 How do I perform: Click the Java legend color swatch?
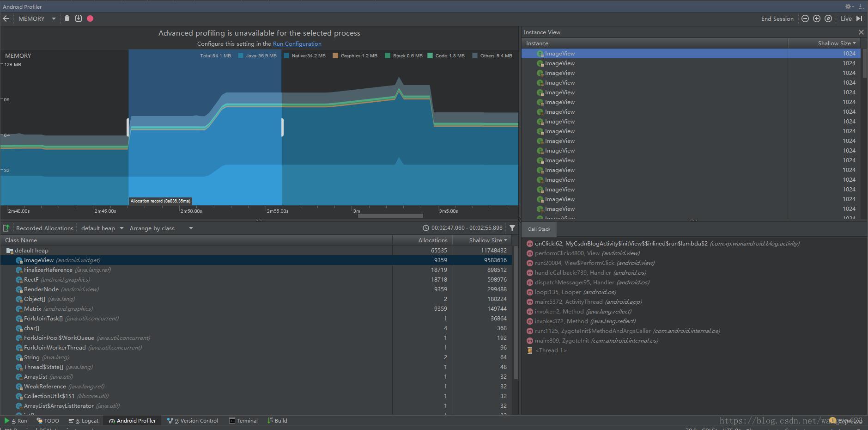pyautogui.click(x=241, y=55)
